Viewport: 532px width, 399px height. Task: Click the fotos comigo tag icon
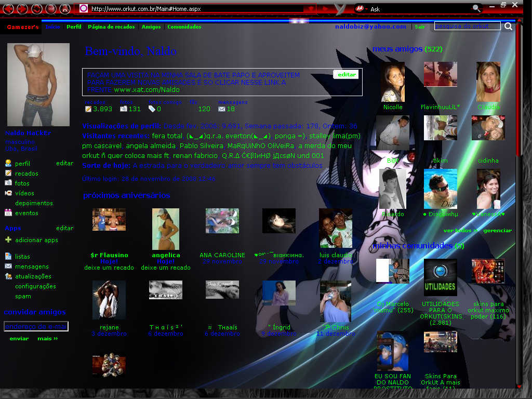(152, 109)
